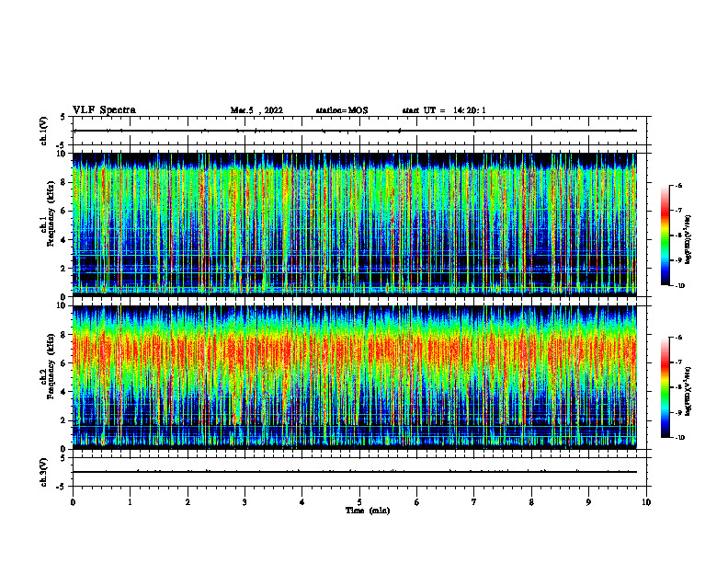Click the "-6" label on ch.1 color bar

[x=678, y=185]
